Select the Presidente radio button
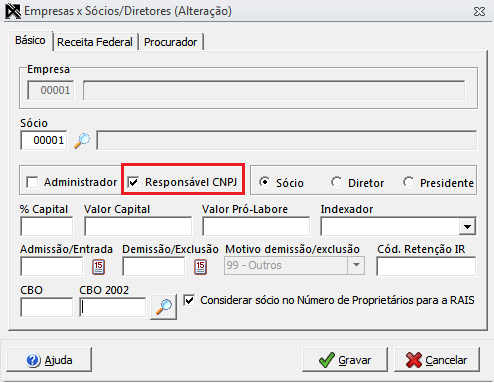The width and height of the screenshot is (494, 383). (409, 182)
